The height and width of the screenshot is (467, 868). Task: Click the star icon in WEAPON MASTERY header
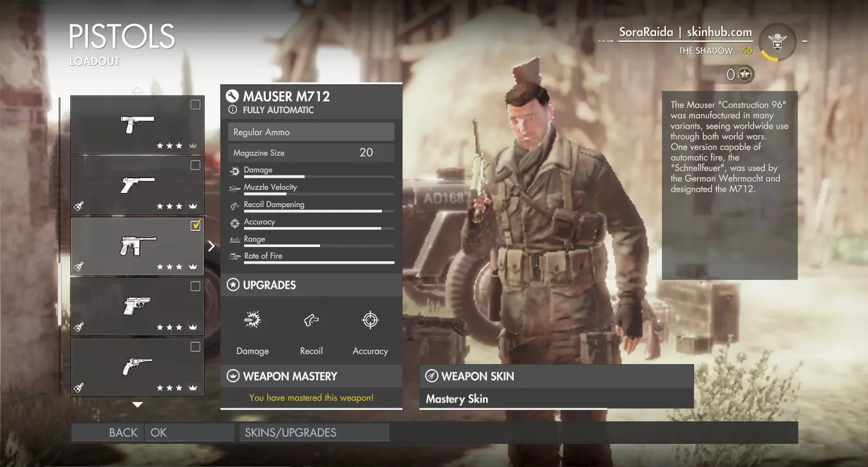point(232,376)
